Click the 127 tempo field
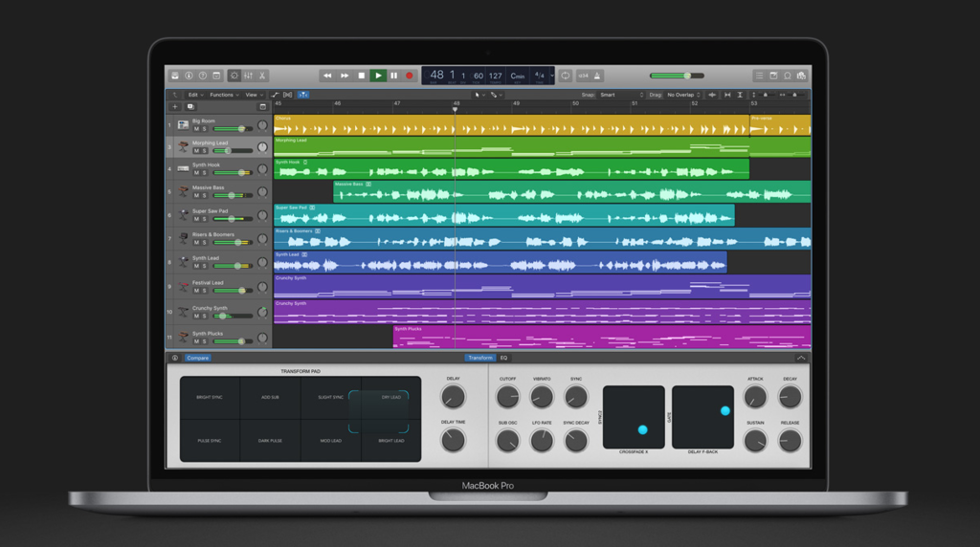 pos(496,76)
